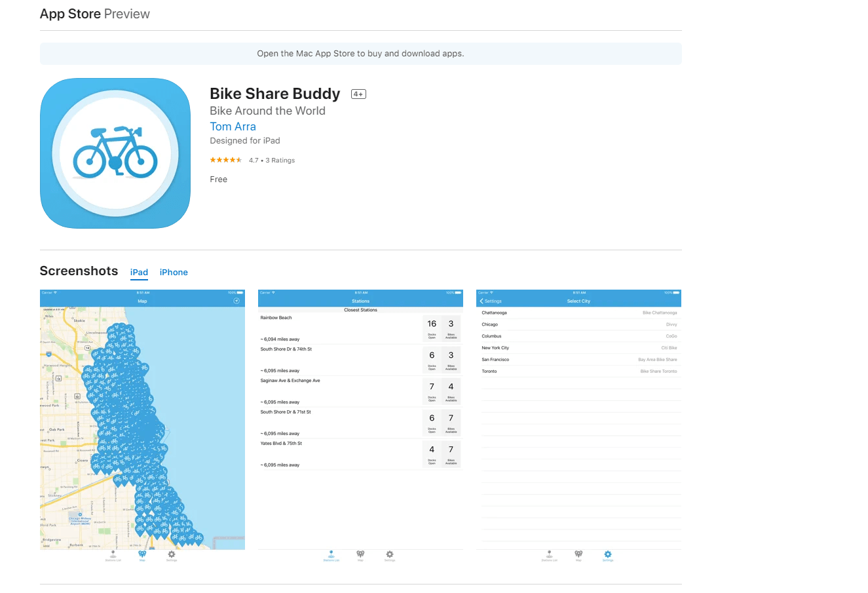Click the Stations List tab icon in the Map screenshot
This screenshot has height=593, width=868.
pyautogui.click(x=113, y=555)
